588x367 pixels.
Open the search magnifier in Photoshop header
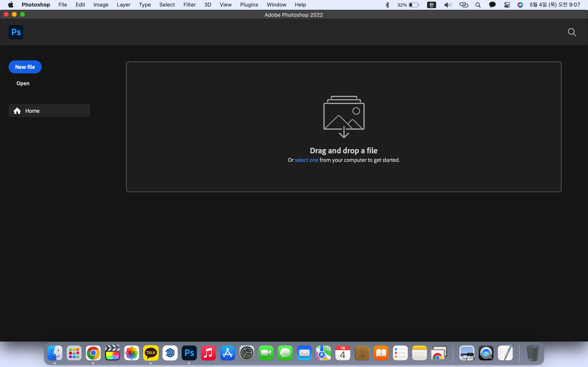pos(572,32)
